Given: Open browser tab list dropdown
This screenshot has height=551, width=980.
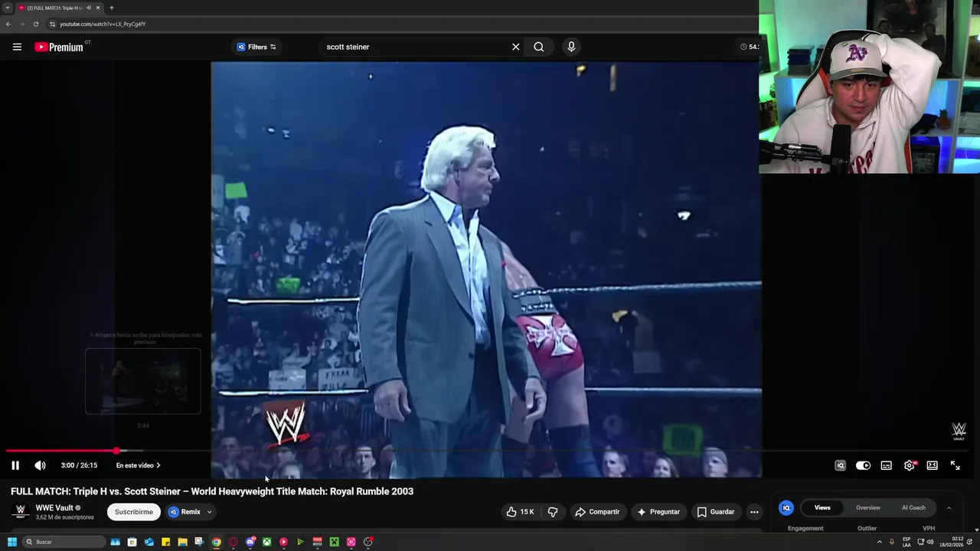Looking at the screenshot, I should 8,8.
